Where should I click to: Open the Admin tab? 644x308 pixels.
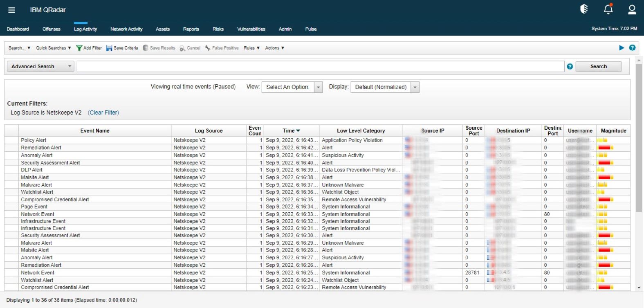coord(285,29)
